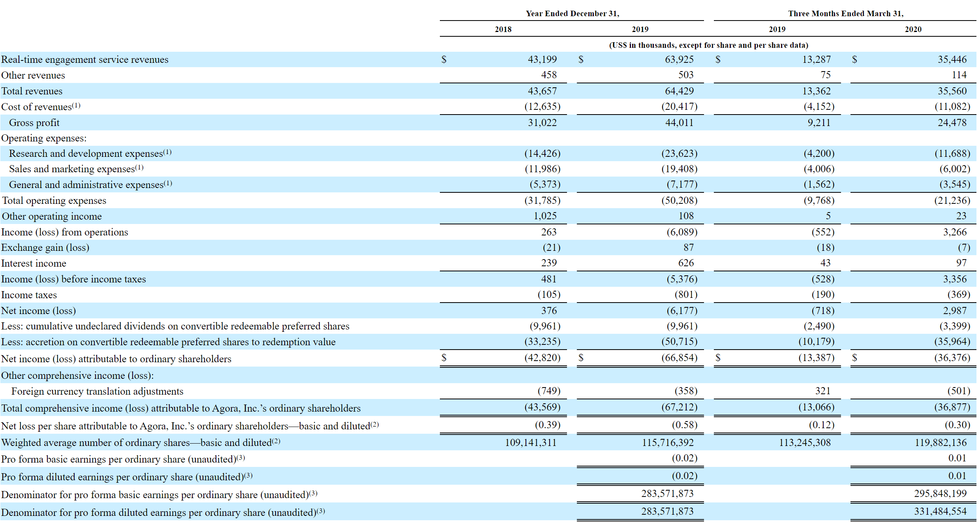Click the 2020 net income value 2,987
Viewport: 980px width, 523px height.
click(954, 311)
